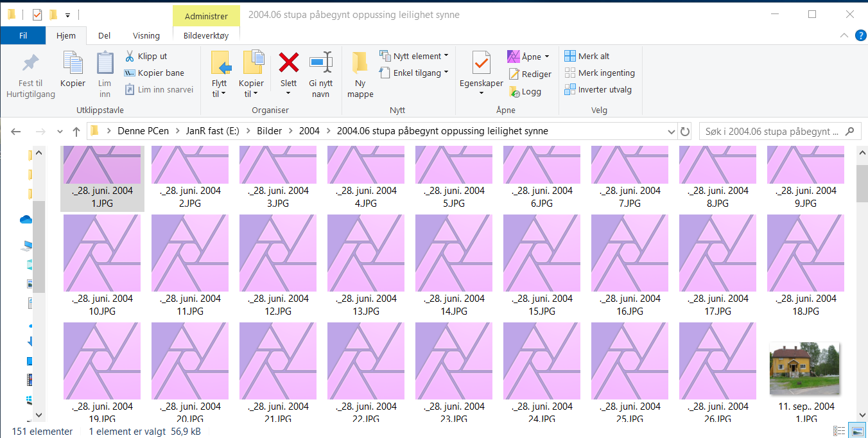Click file name _28. juni. 2004 9.JPG
The width and height of the screenshot is (868, 438).
(806, 197)
